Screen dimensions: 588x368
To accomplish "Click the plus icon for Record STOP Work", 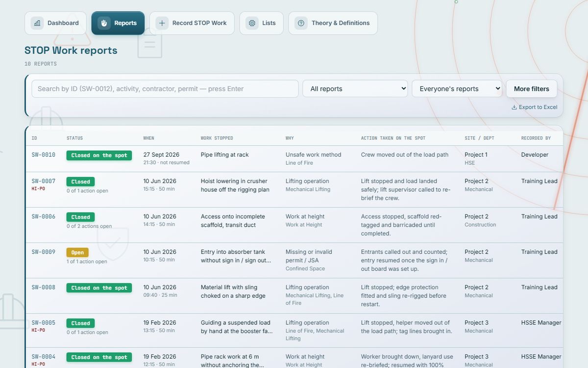I will [x=162, y=23].
